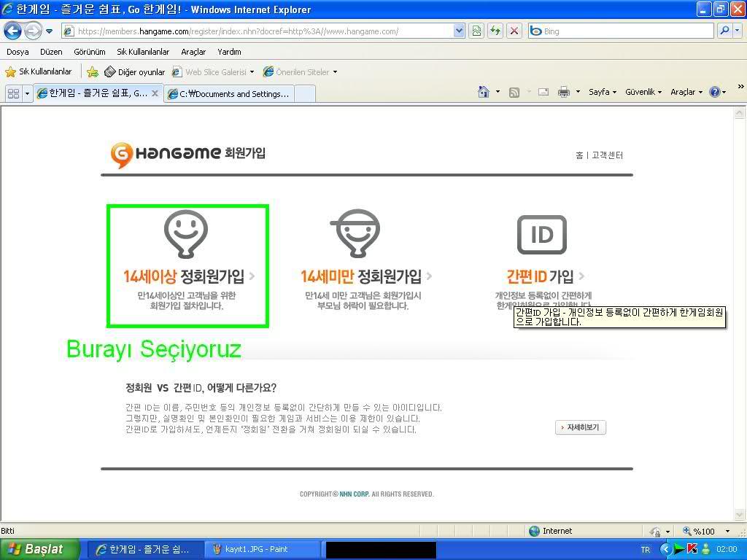Screen dimensions: 747x560
Task: Open the Güvenlik command bar menu
Action: click(x=643, y=92)
